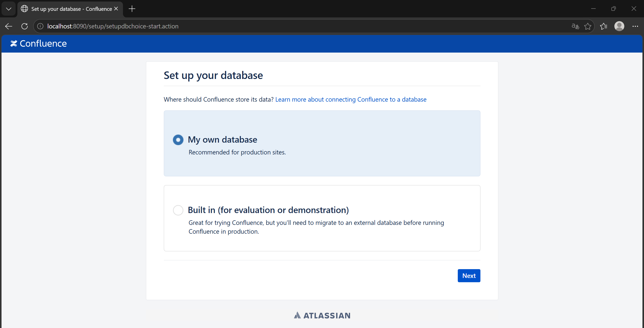Click the Confluence logo in the header
This screenshot has width=644, height=328.
pyautogui.click(x=38, y=44)
